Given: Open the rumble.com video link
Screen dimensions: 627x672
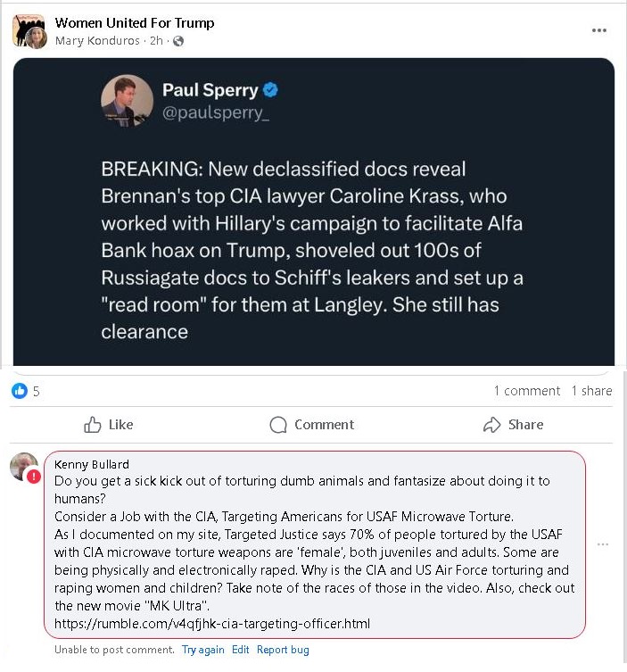Looking at the screenshot, I should (x=211, y=624).
